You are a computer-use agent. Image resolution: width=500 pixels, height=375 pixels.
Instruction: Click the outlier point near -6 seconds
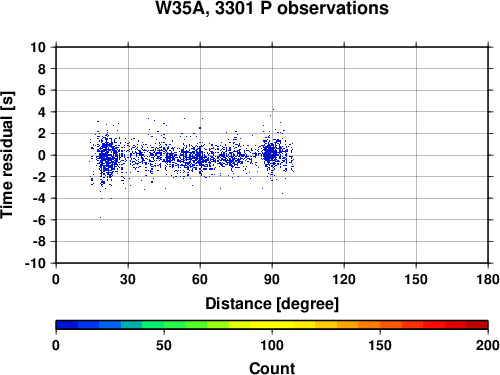[100, 218]
